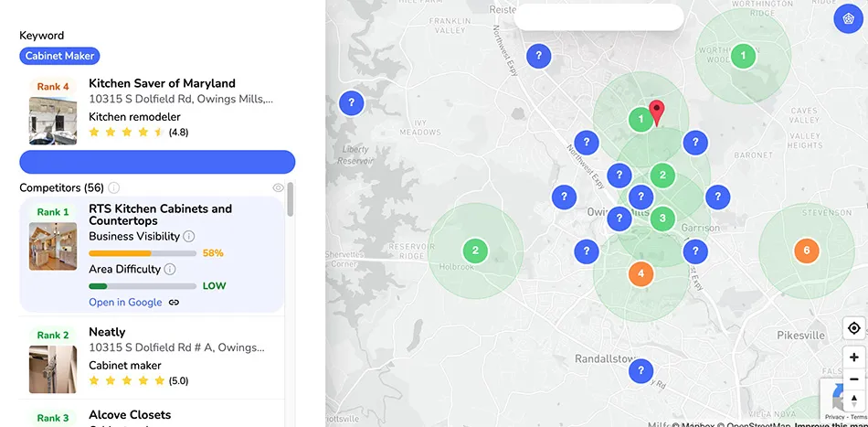Locate my position on the map

tap(853, 328)
